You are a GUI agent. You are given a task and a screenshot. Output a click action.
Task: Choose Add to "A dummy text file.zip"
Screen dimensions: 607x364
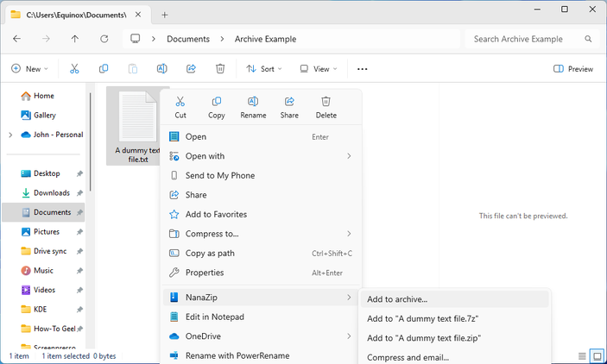[x=454, y=338]
